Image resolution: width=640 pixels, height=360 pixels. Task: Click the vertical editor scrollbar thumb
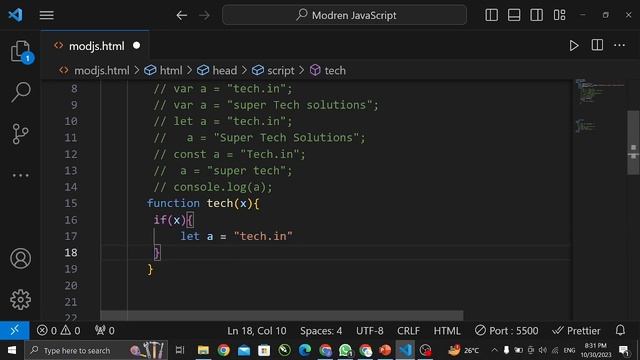click(633, 142)
